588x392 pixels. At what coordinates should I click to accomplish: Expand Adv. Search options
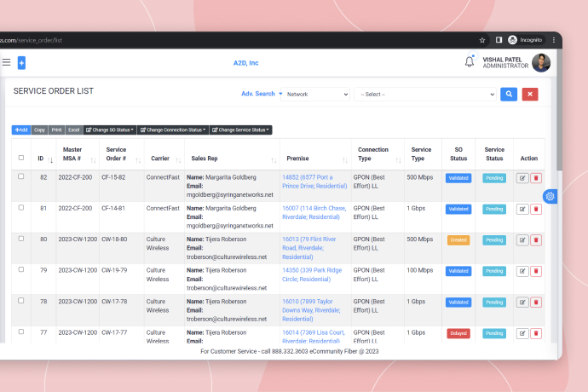point(262,94)
